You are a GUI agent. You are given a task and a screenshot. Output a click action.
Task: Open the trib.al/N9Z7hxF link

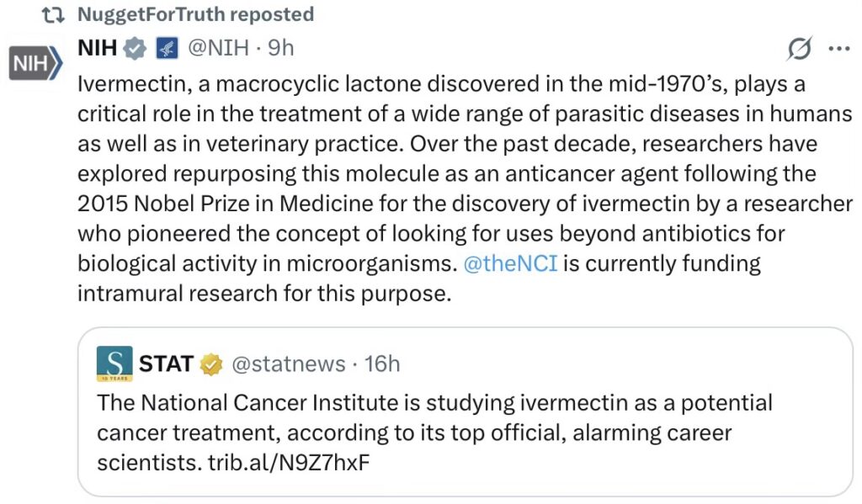tap(289, 464)
